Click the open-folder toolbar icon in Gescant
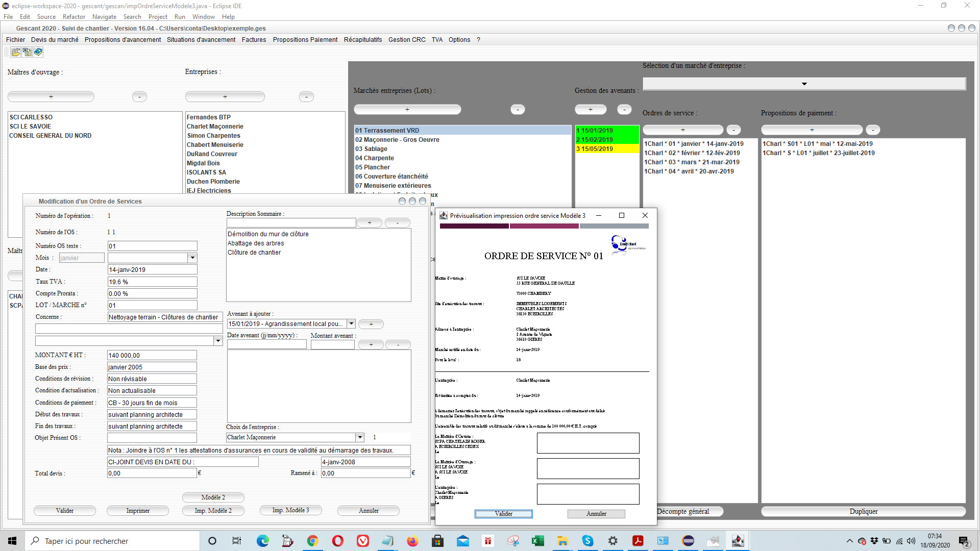The height and width of the screenshot is (551, 980). [x=16, y=52]
